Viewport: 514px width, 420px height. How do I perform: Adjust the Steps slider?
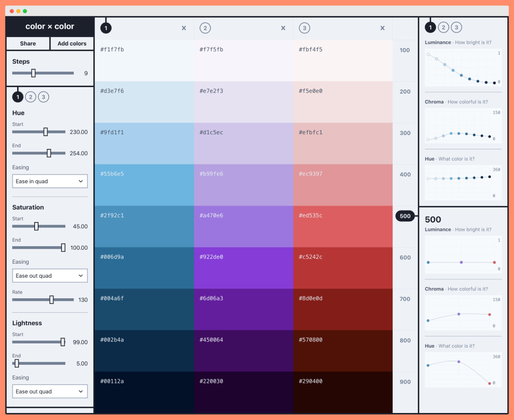[x=33, y=73]
